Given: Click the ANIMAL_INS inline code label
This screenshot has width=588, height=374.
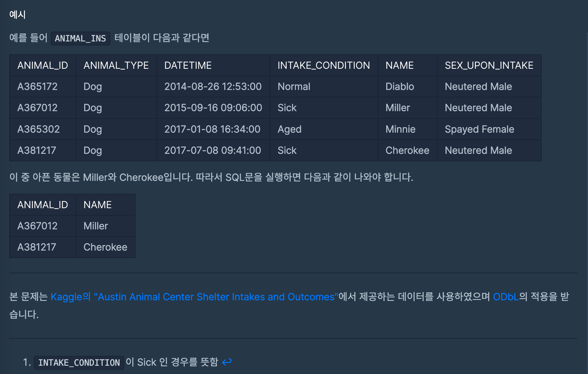Looking at the screenshot, I should click(x=80, y=38).
